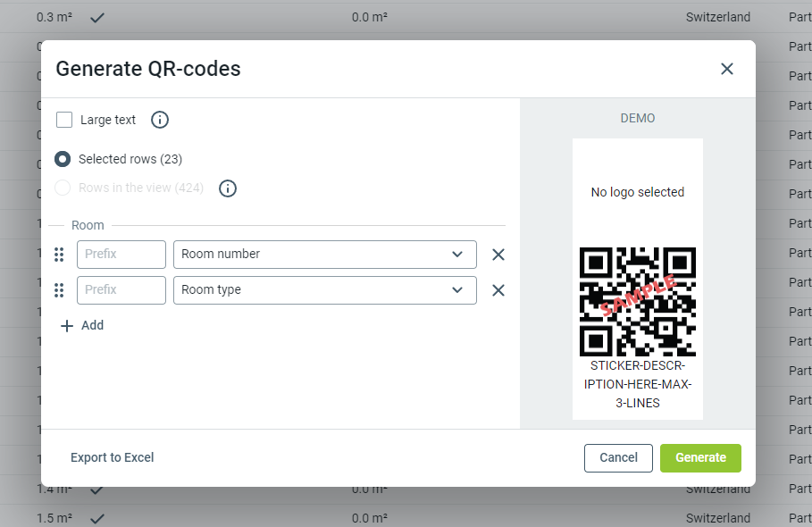Click the plus icon to add a row
Screen dimensions: 812x527
(67, 326)
